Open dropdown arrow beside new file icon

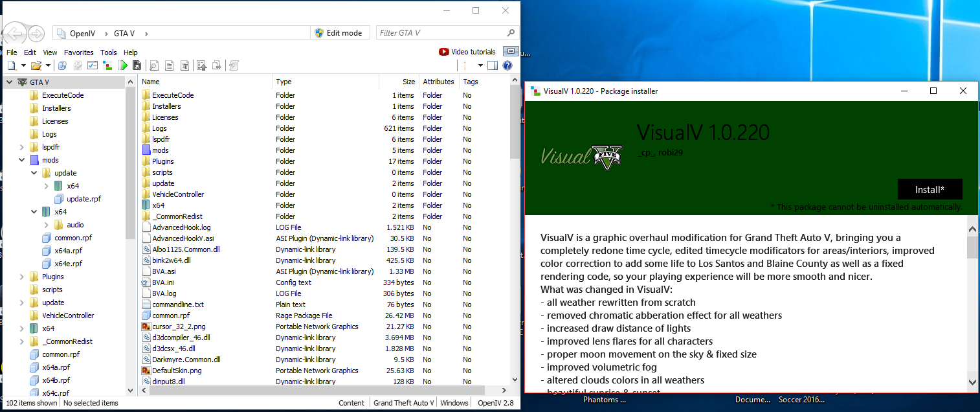(23, 65)
